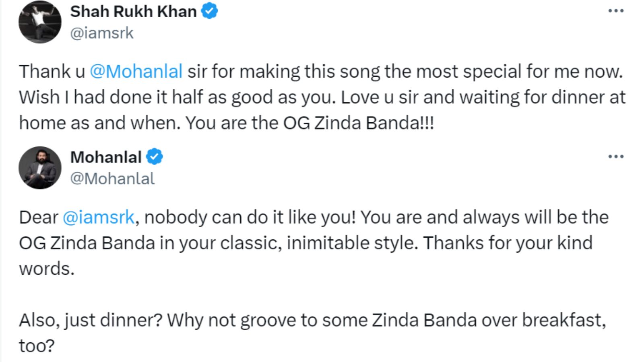Open the three-dot menu on Mohanlal's tweet

[615, 156]
